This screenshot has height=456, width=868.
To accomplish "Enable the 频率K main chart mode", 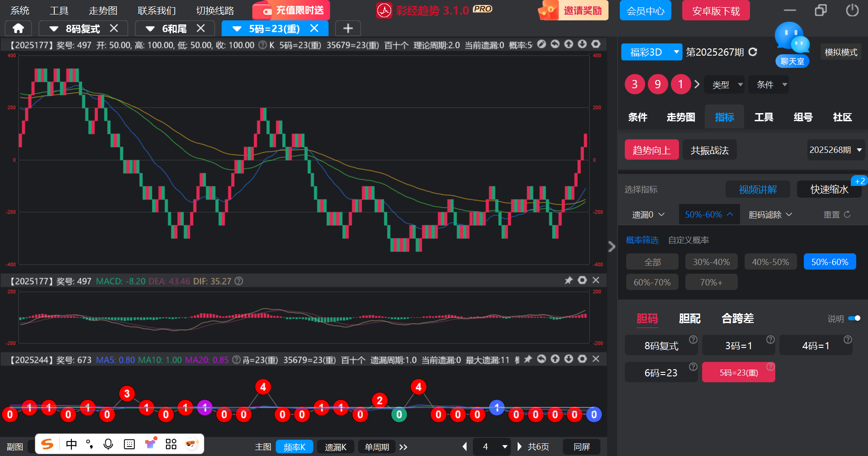I will click(294, 447).
